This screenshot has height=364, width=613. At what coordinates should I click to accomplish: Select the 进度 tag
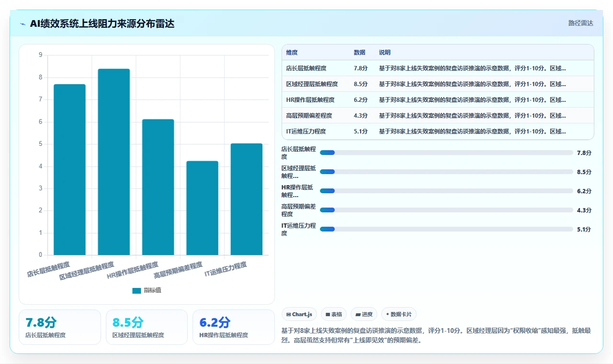[x=364, y=314]
